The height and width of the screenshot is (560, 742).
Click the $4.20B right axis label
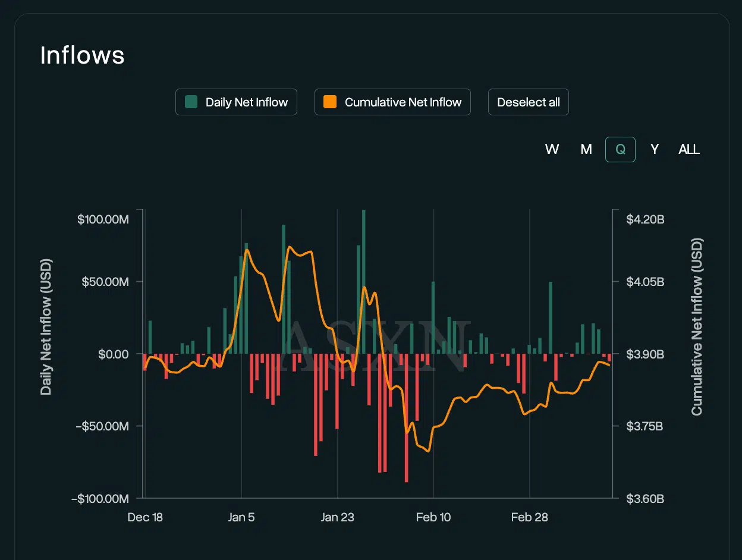pyautogui.click(x=645, y=219)
